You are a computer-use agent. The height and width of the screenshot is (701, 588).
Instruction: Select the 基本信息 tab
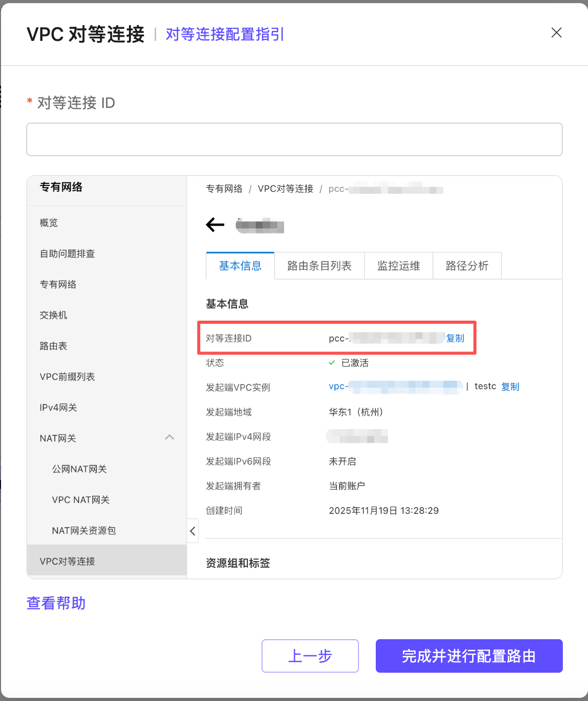(239, 266)
